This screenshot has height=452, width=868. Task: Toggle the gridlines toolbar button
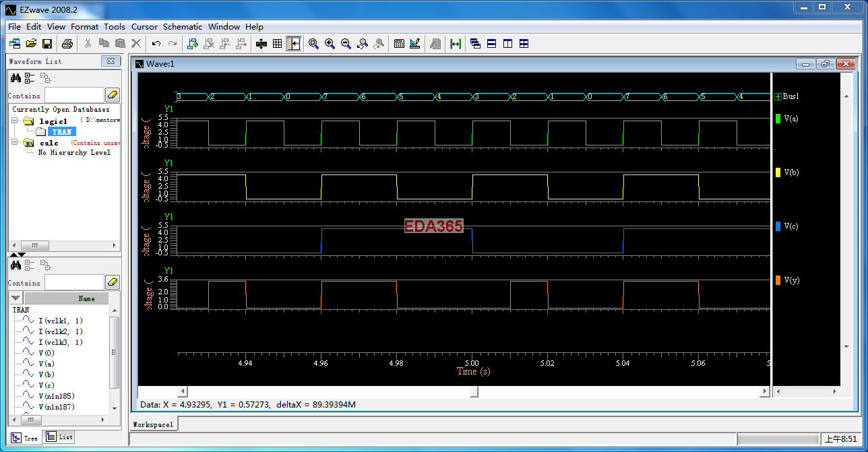click(277, 44)
